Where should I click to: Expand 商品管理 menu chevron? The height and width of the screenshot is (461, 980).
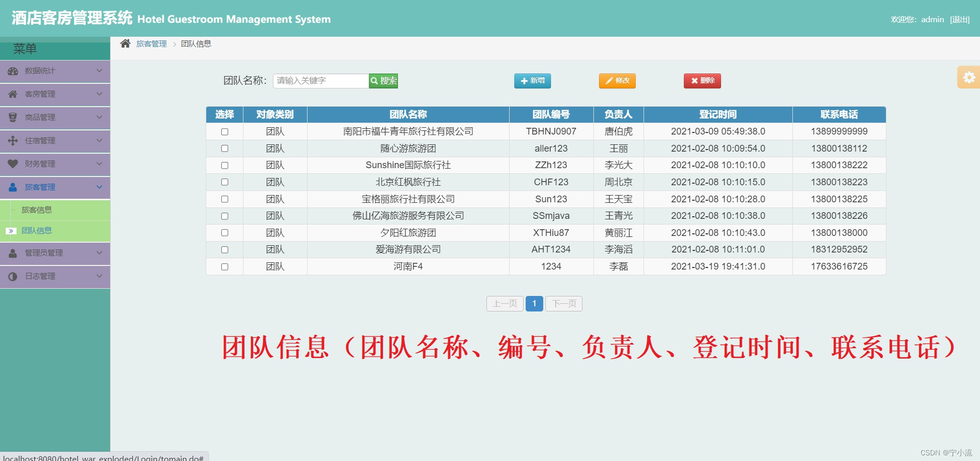[x=99, y=117]
